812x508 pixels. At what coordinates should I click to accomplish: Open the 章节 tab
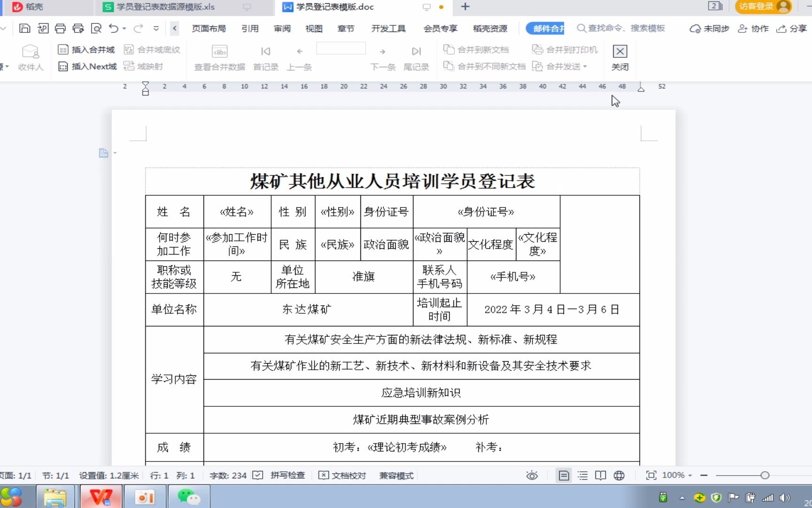pos(346,29)
